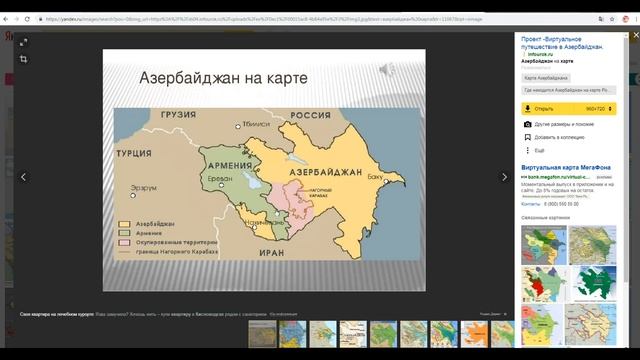Select the fourth filmstrip thumbnail, pale map
This screenshot has height=360, width=640.
click(353, 334)
